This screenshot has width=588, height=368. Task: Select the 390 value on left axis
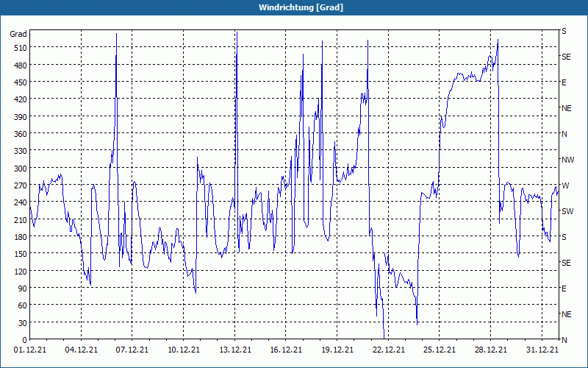[x=21, y=117]
